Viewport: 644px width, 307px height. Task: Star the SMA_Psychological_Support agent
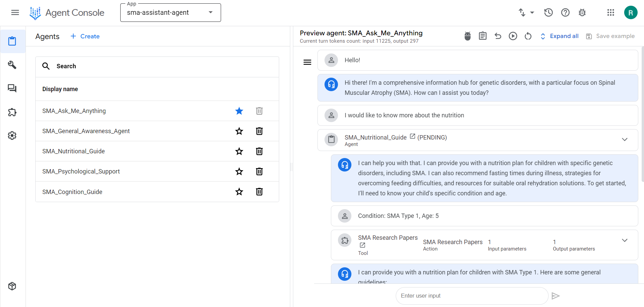coord(239,171)
